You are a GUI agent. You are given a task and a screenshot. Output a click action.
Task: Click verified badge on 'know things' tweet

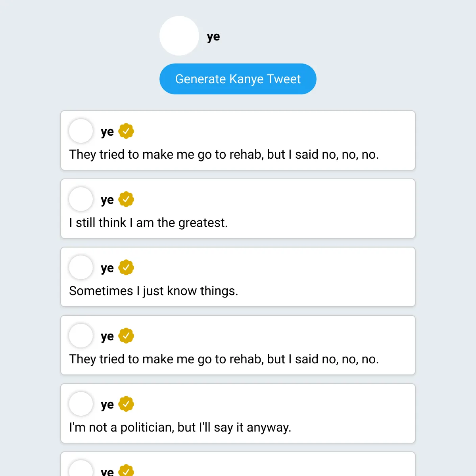point(126,267)
